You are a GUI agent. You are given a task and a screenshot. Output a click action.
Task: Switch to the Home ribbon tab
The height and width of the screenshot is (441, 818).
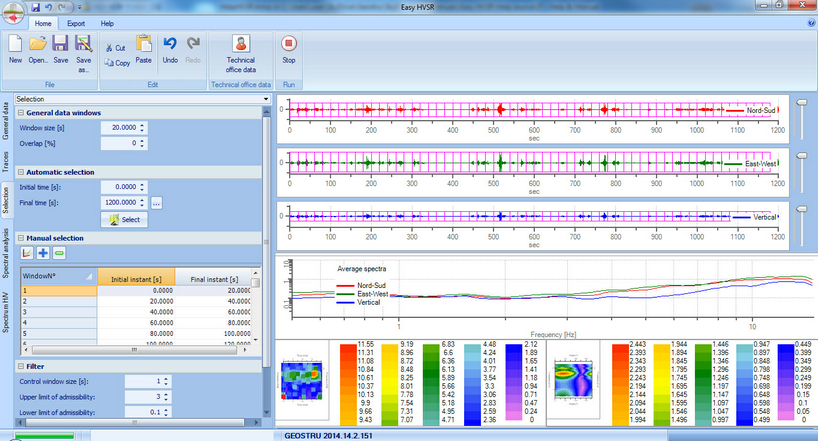43,23
